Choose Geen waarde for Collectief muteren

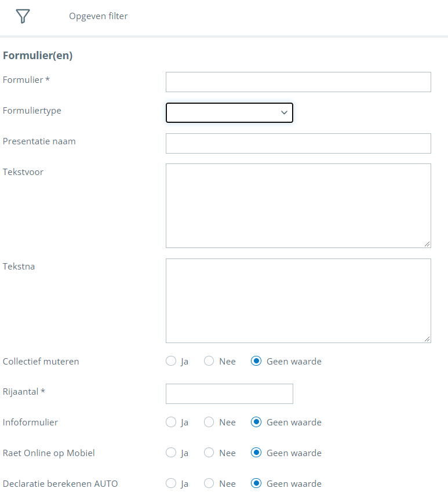coord(256,361)
